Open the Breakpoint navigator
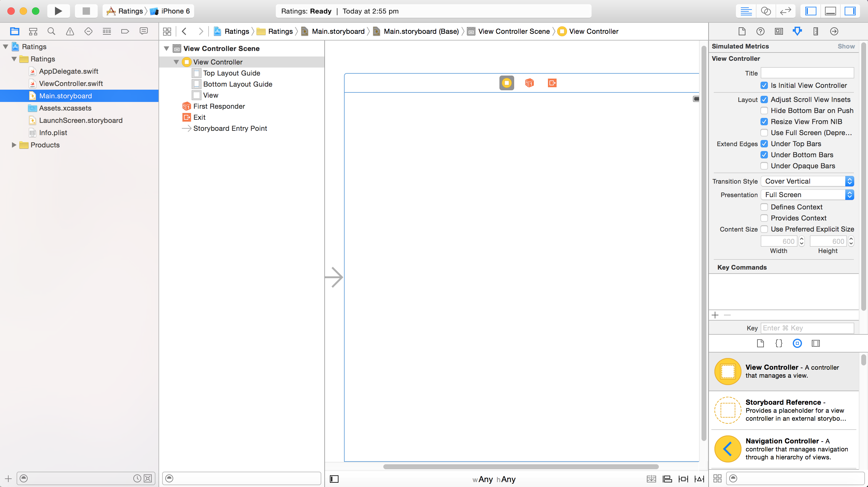Viewport: 868px width, 487px height. [x=125, y=31]
